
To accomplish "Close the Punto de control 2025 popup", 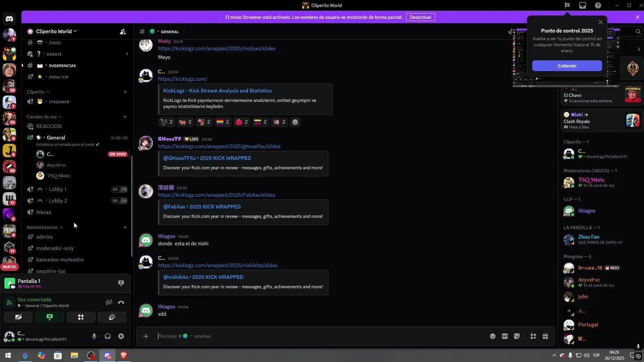I will point(600,22).
